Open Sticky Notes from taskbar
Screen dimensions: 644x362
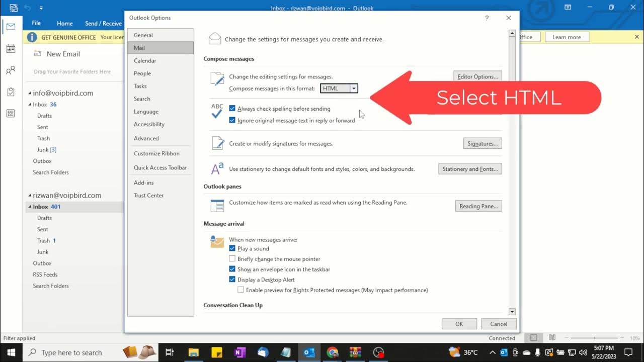[217, 352]
